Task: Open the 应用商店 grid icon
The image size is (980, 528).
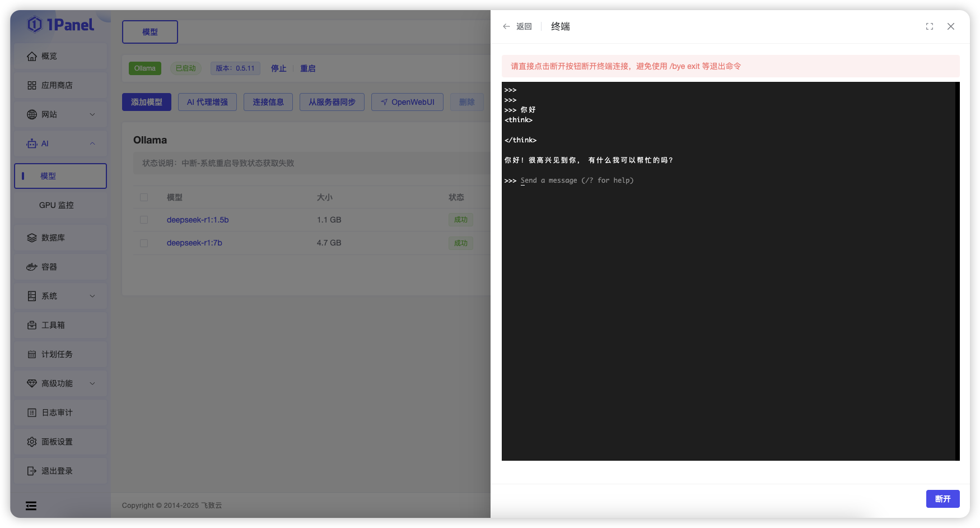Action: (32, 85)
